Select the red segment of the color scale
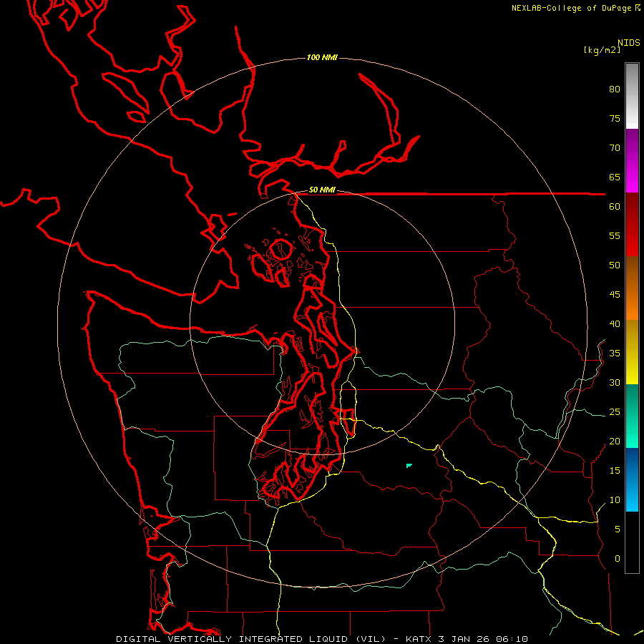This screenshot has height=644, width=644. tap(632, 224)
